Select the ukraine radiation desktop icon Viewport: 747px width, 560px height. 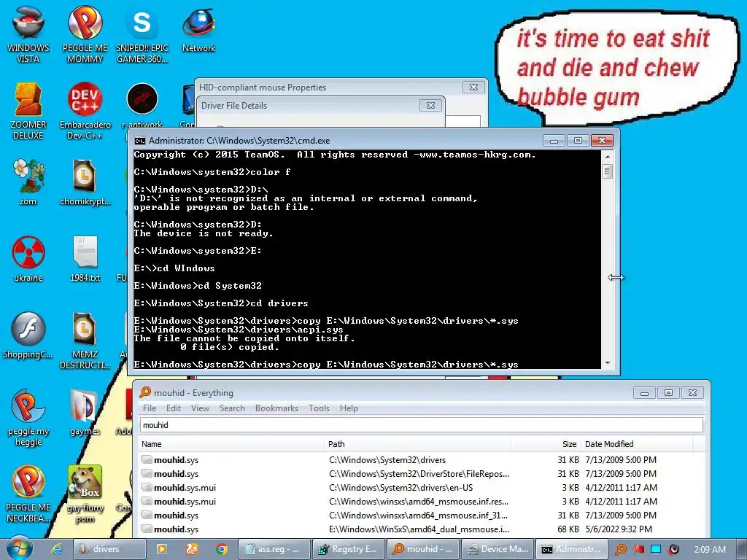(28, 259)
